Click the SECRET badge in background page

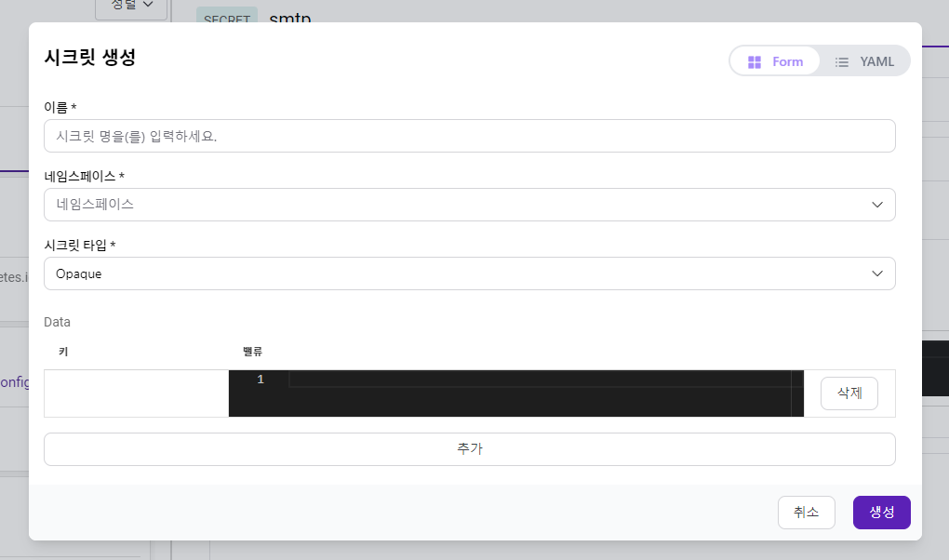(x=227, y=16)
